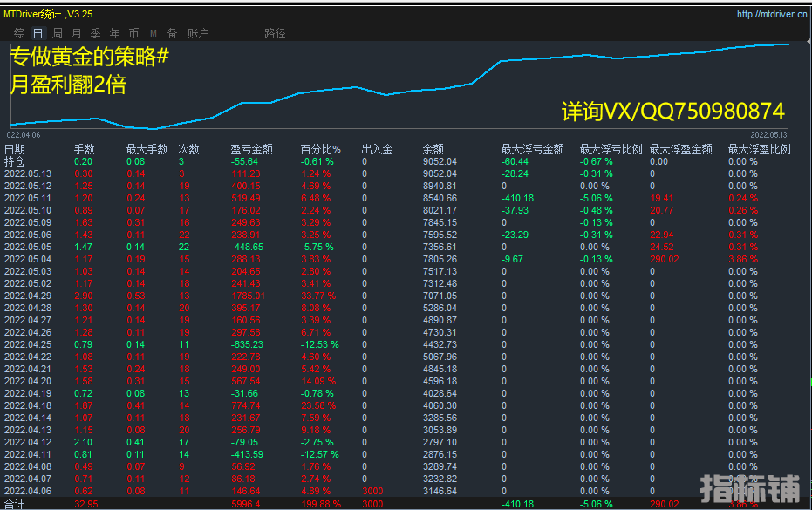Click the 最大浮亏比例 column header

pos(611,150)
